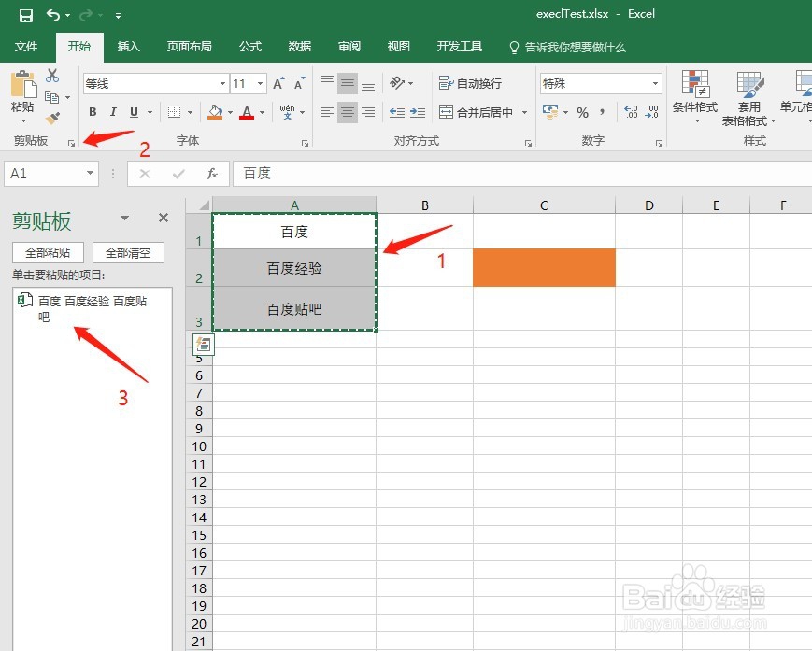The width and height of the screenshot is (812, 651).
Task: Apply the Fill Color bucket
Action: pos(215,112)
